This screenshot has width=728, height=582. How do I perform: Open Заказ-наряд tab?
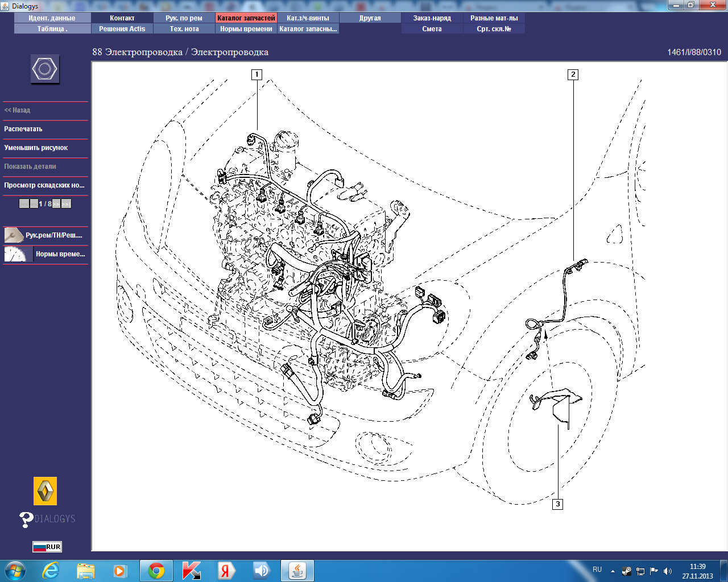(x=432, y=18)
